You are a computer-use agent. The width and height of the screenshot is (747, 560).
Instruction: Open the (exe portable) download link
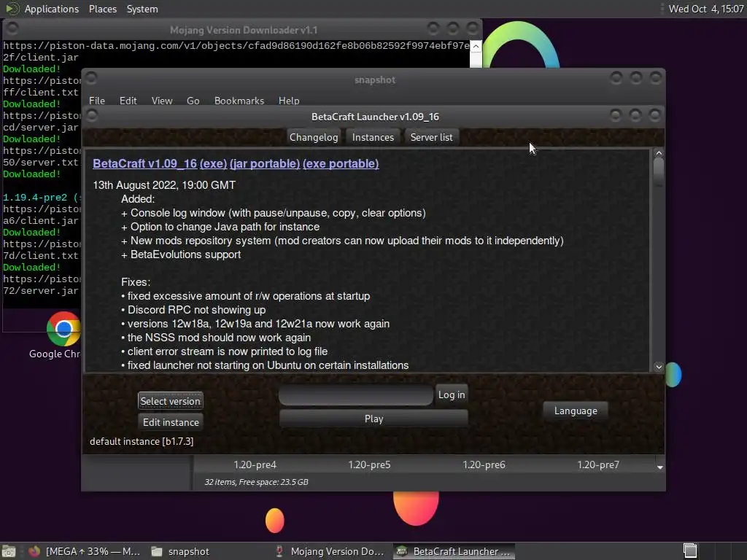[x=341, y=163]
